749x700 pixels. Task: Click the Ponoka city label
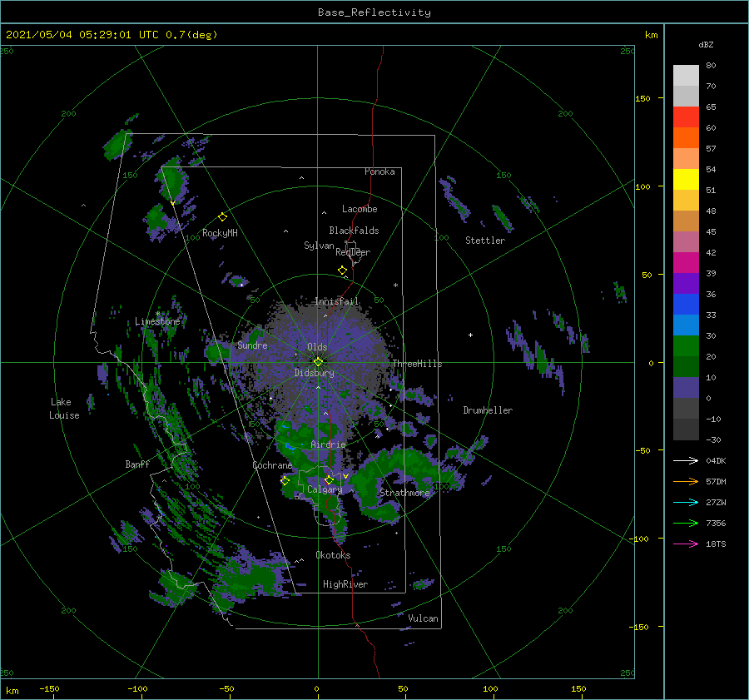click(379, 171)
